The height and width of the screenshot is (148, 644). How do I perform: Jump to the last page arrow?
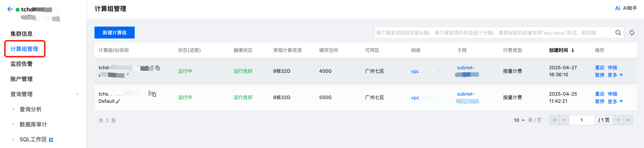pyautogui.click(x=628, y=120)
